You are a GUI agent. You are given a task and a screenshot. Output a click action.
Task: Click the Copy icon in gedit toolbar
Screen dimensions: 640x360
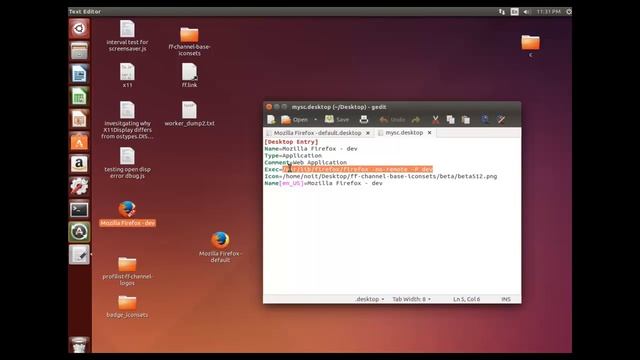(451, 120)
